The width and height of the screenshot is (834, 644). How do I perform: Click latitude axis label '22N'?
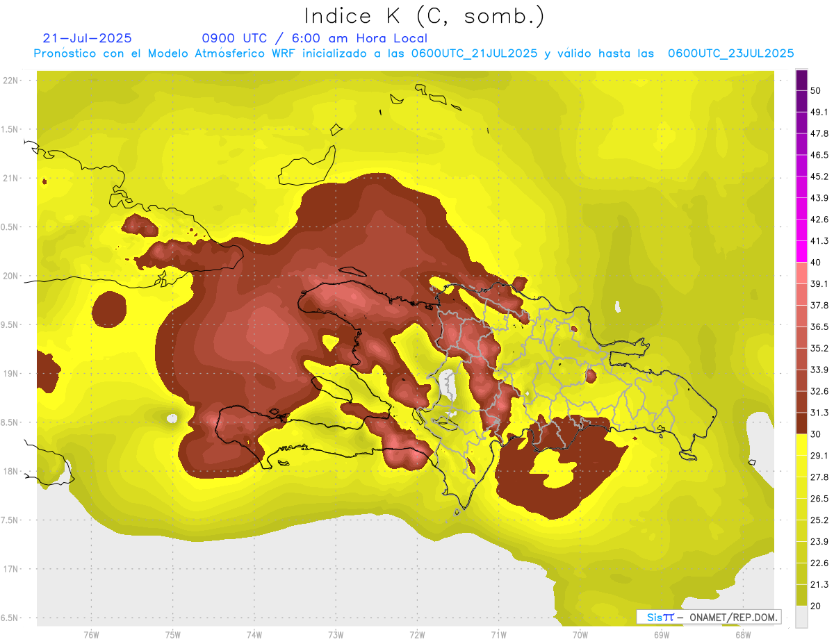tap(11, 81)
